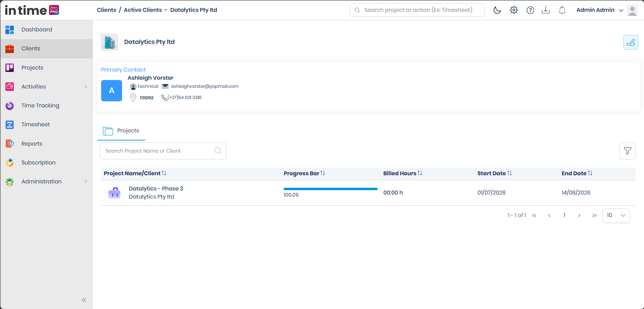Click Subscription sidebar icon
The height and width of the screenshot is (309, 644).
tap(10, 162)
